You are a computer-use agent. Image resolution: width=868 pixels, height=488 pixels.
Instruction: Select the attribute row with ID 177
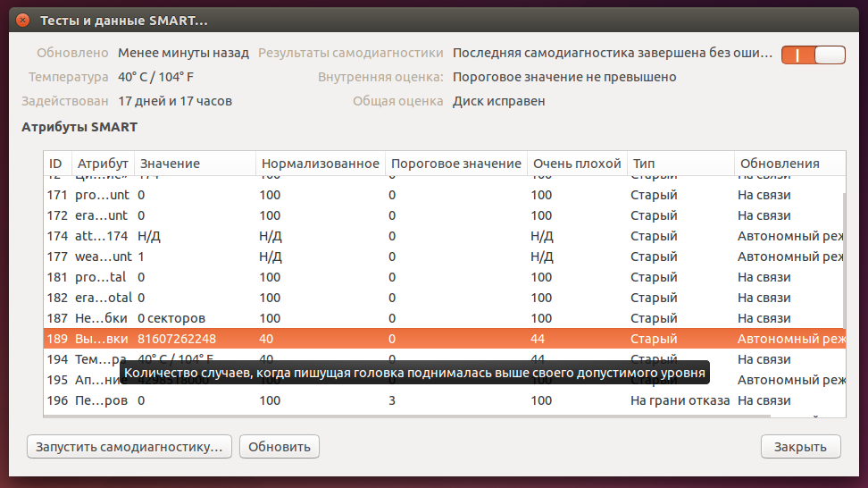(357, 257)
